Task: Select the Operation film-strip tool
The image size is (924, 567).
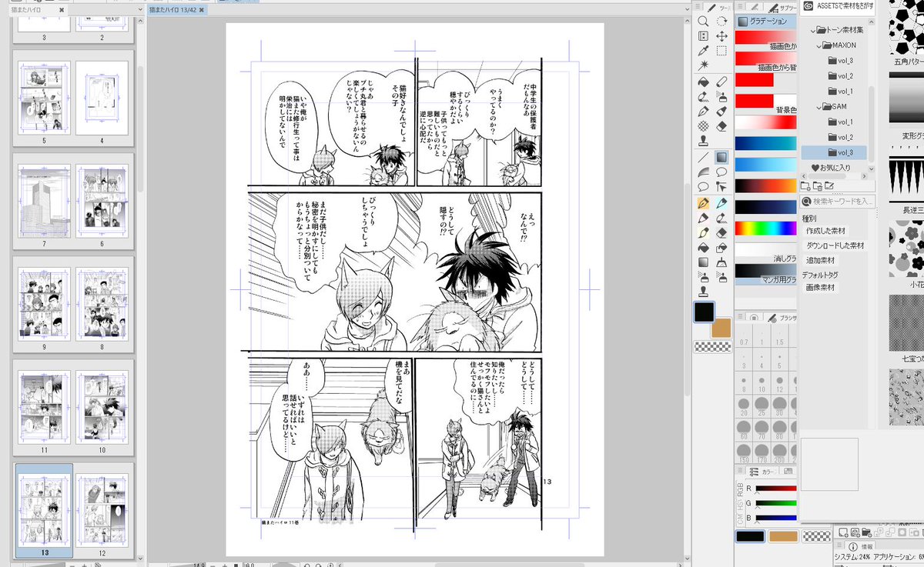Action: click(x=703, y=36)
